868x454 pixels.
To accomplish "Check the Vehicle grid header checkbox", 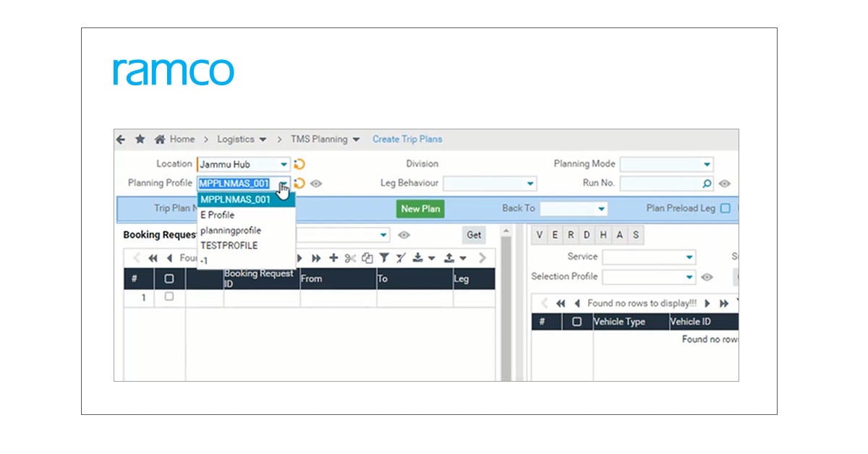I will pyautogui.click(x=576, y=322).
